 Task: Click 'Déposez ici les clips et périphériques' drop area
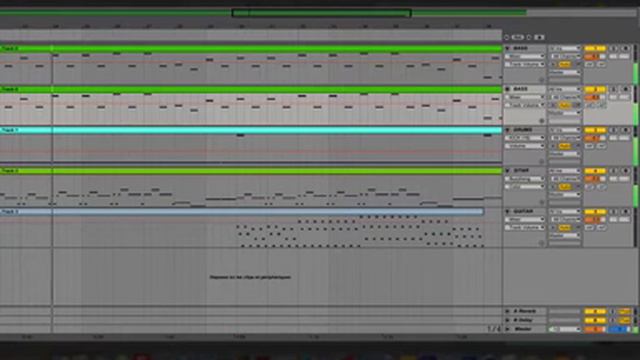(x=250, y=277)
